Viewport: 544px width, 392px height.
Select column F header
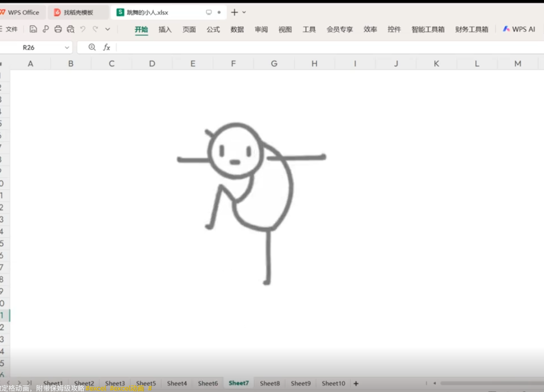pos(233,63)
